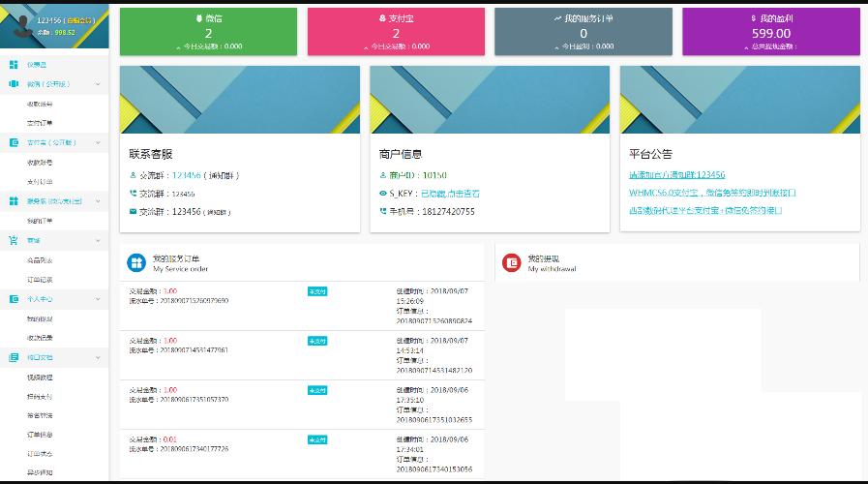Collapse the 支付宝 (公开版) sidebar section
The image size is (868, 484).
(x=98, y=142)
